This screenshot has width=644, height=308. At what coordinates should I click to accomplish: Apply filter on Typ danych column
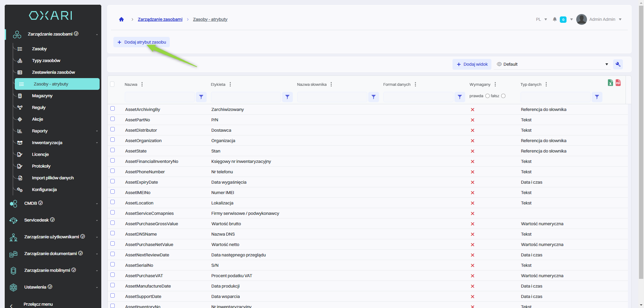point(597,97)
